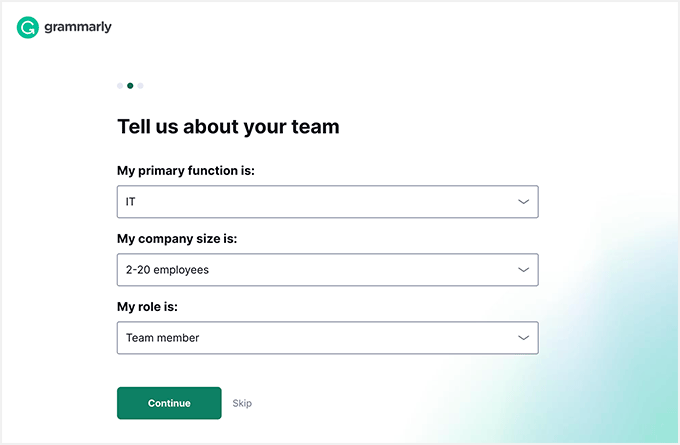Screen dimensions: 680x445
Task: Click the chevron beside Team member
Action: click(x=523, y=338)
